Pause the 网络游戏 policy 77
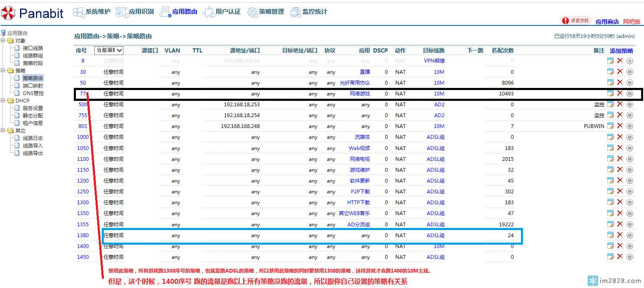Screen dimensions: 644x288 (x=630, y=93)
